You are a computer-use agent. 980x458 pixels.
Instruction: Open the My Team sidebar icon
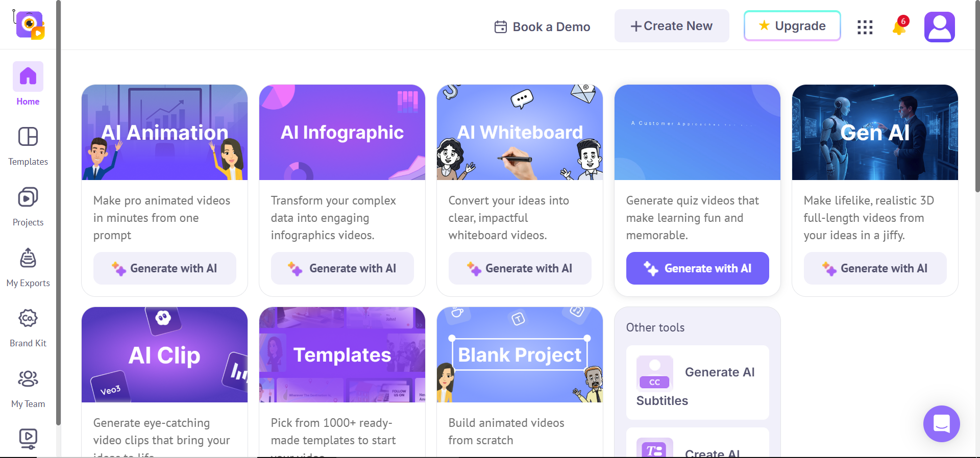coord(28,379)
